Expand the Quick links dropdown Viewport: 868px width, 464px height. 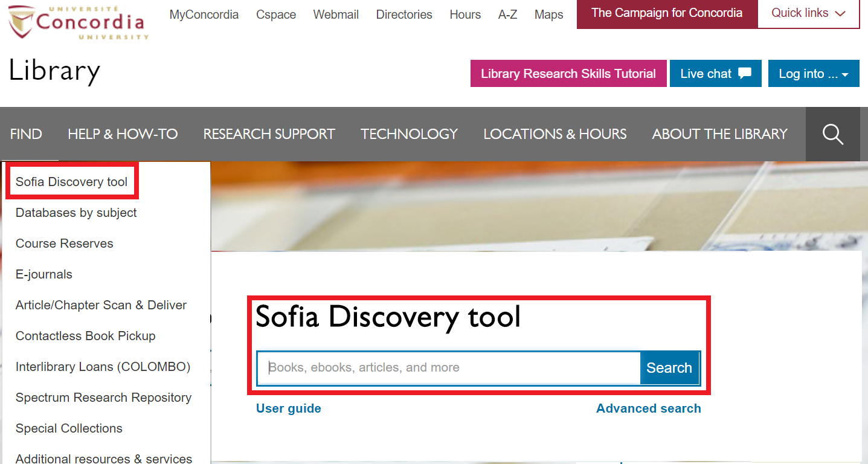click(x=808, y=13)
